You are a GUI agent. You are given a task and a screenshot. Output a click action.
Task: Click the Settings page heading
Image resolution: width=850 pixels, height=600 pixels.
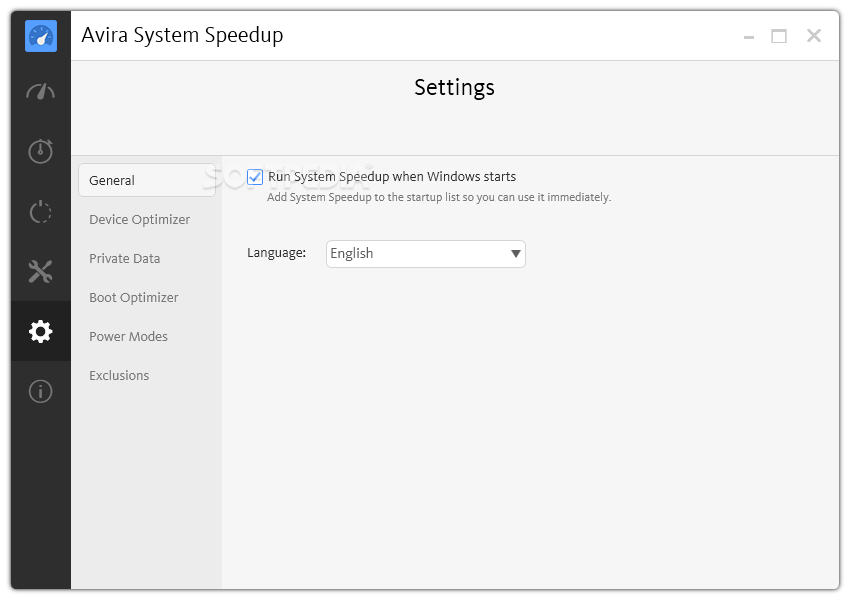tap(454, 87)
